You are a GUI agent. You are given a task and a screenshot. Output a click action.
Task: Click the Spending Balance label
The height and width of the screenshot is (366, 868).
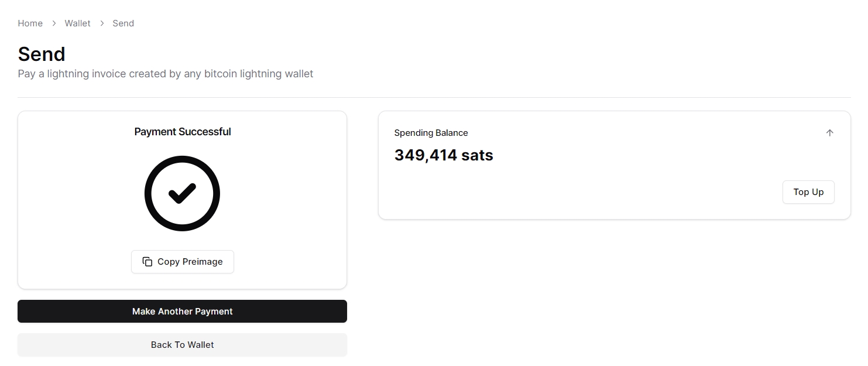431,133
